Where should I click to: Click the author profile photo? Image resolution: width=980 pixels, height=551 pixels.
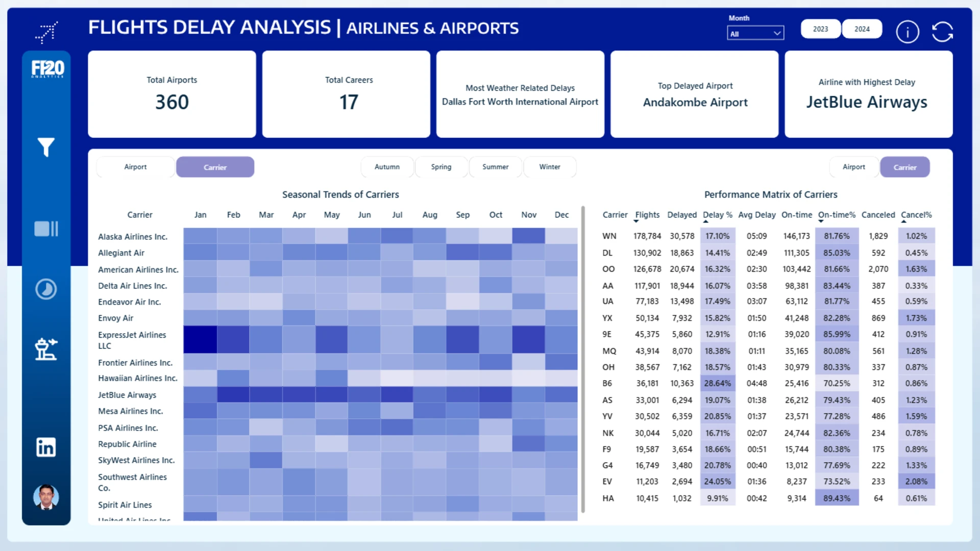pyautogui.click(x=46, y=497)
